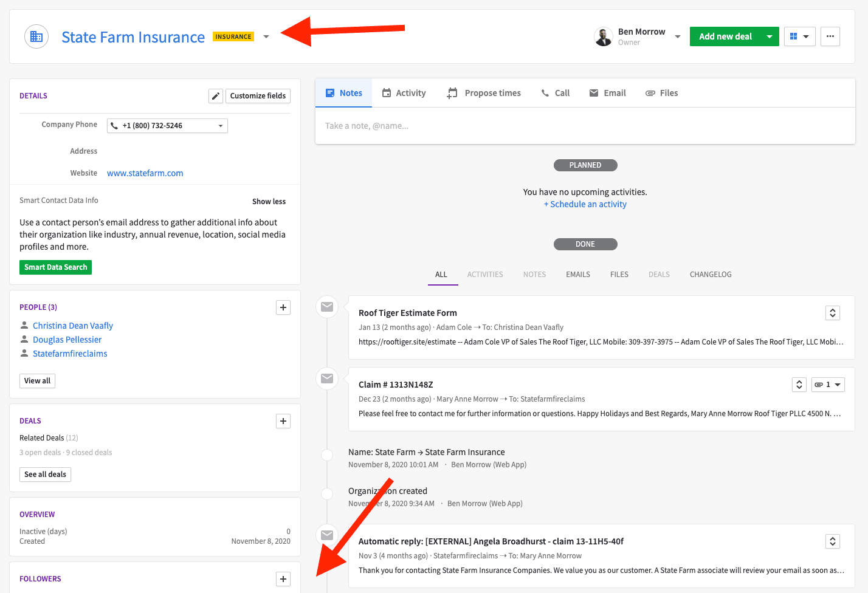Screen dimensions: 868x593
Task: Add a deal with the Deals plus icon
Action: coord(283,421)
